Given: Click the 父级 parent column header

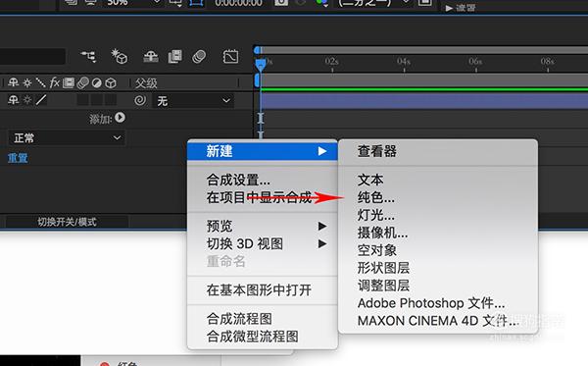Looking at the screenshot, I should coord(146,83).
